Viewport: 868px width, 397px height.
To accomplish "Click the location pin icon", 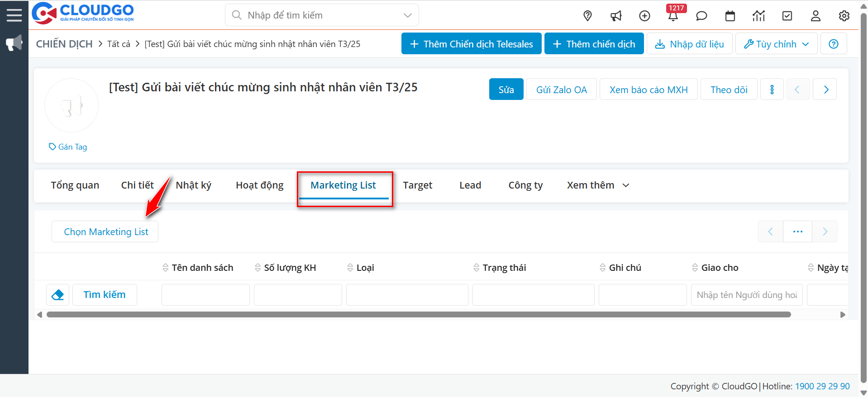I will [x=587, y=16].
